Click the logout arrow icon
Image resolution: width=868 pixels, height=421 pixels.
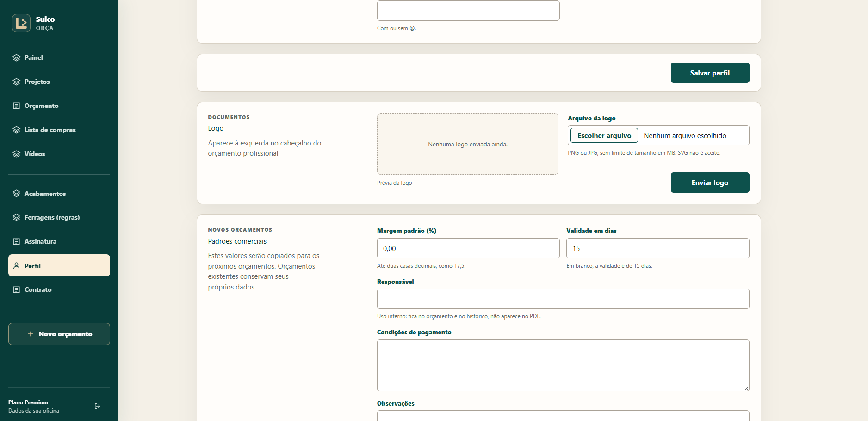97,406
